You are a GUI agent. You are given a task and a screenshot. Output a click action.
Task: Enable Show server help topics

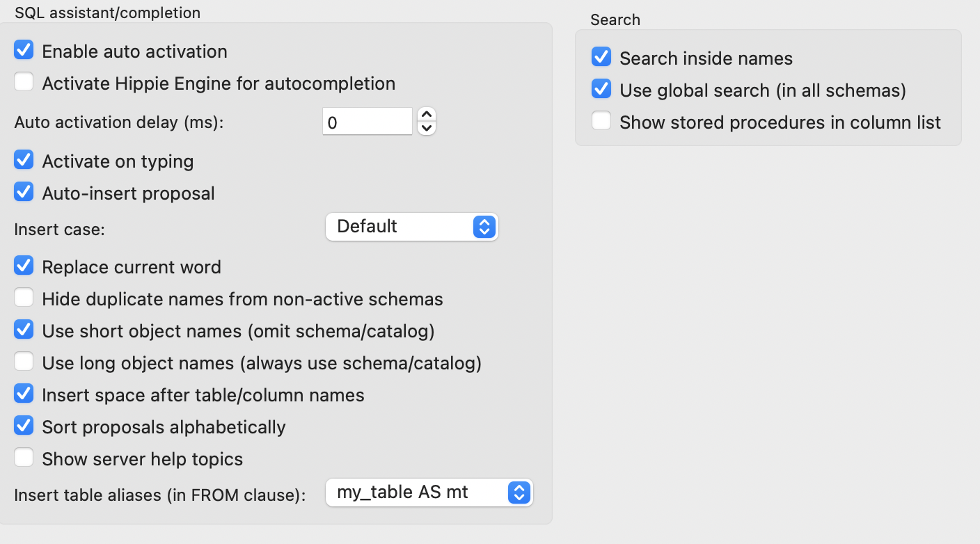pyautogui.click(x=23, y=457)
